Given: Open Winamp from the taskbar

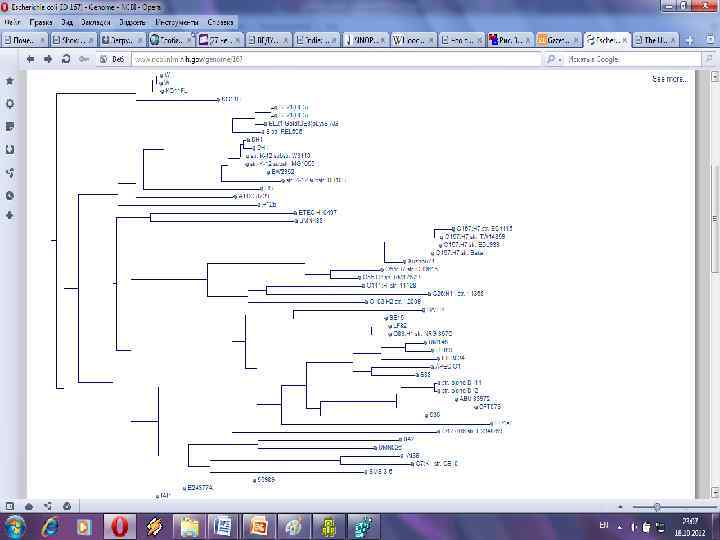Looking at the screenshot, I should [155, 526].
